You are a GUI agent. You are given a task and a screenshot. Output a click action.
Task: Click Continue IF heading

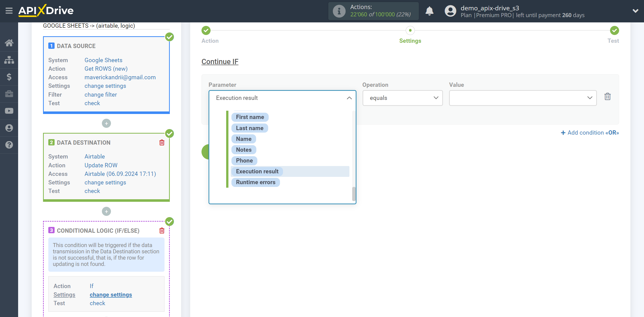[x=220, y=62]
